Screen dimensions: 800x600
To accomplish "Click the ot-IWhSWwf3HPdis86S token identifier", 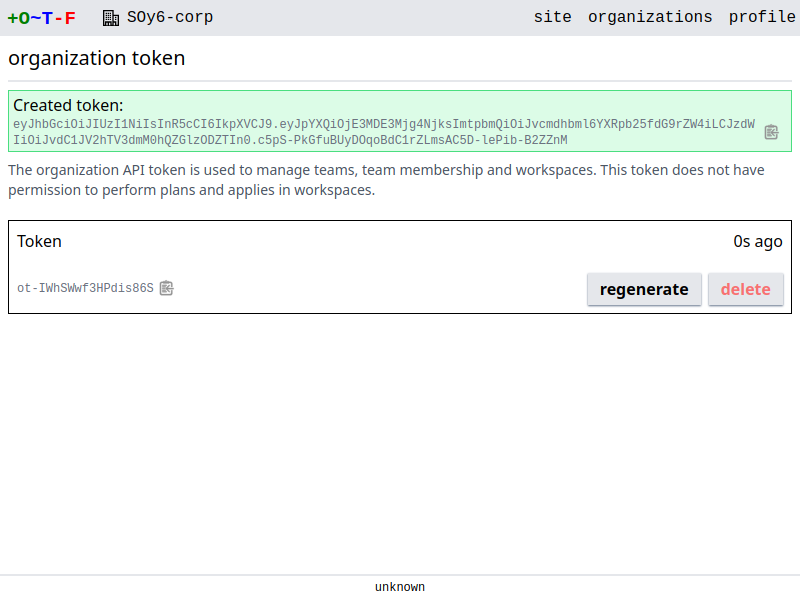I will (x=85, y=288).
